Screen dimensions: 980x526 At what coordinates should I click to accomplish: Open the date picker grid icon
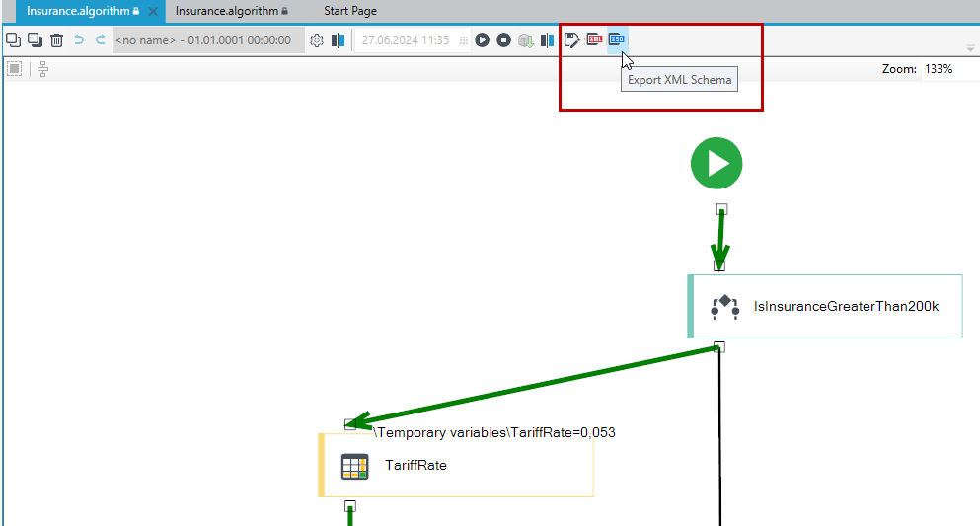pyautogui.click(x=463, y=40)
